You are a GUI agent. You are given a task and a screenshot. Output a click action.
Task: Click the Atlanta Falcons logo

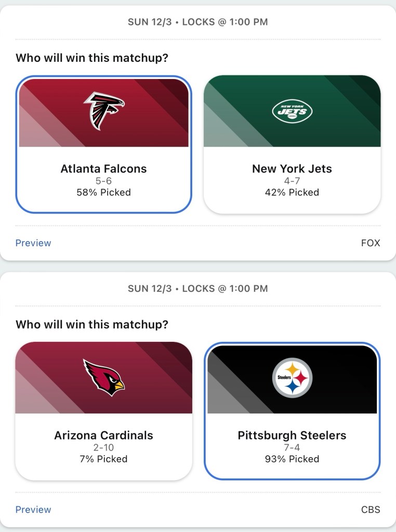pyautogui.click(x=104, y=111)
